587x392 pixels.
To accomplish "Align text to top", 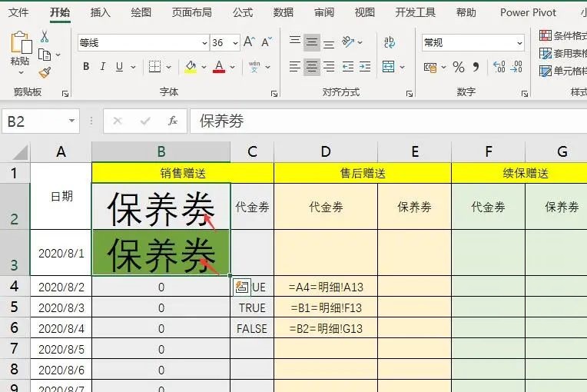I will pyautogui.click(x=295, y=41).
